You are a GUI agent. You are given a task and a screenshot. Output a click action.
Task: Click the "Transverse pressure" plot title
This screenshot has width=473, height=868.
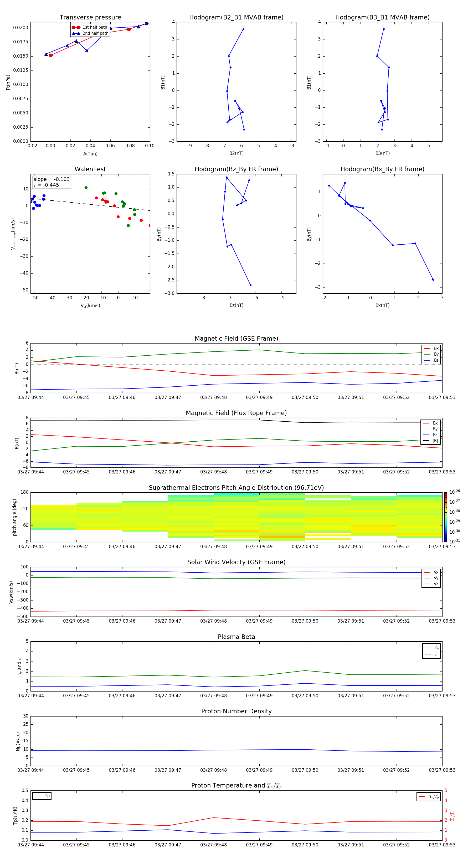(90, 18)
